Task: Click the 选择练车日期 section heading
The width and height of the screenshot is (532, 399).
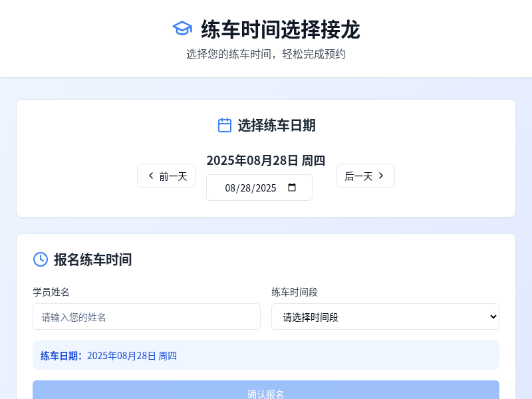Action: pyautogui.click(x=277, y=126)
